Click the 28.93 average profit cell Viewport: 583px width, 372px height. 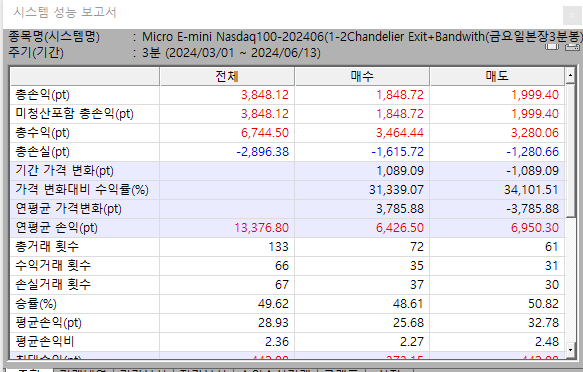pos(273,323)
